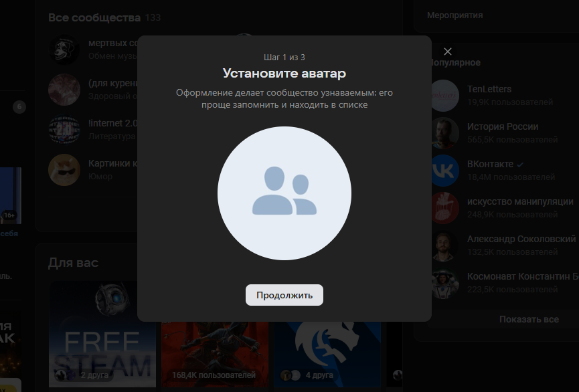Click the 6 notification counter badge
The image size is (579, 392).
19,107
